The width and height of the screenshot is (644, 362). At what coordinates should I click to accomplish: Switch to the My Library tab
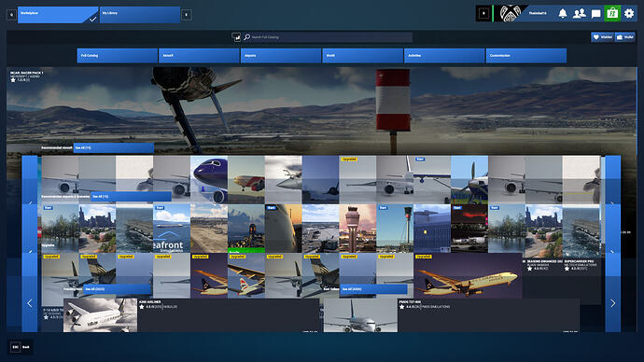pyautogui.click(x=140, y=15)
